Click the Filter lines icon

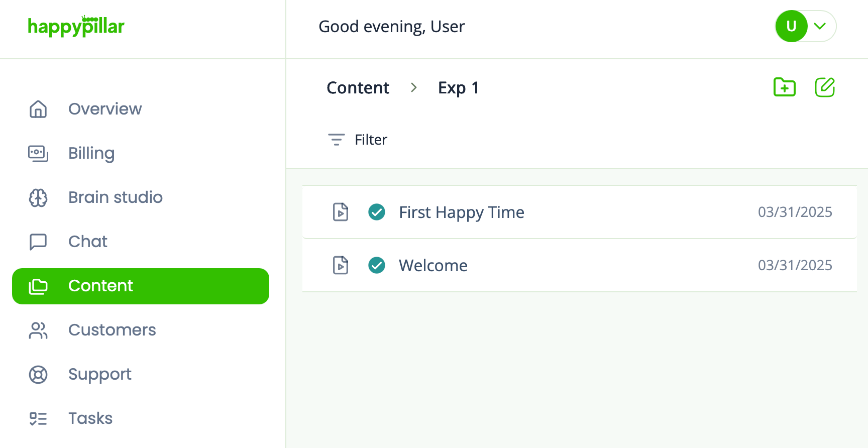click(x=336, y=140)
